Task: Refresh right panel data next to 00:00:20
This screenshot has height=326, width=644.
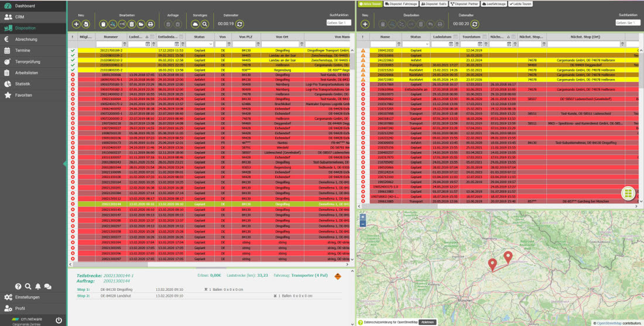Action: [x=475, y=24]
